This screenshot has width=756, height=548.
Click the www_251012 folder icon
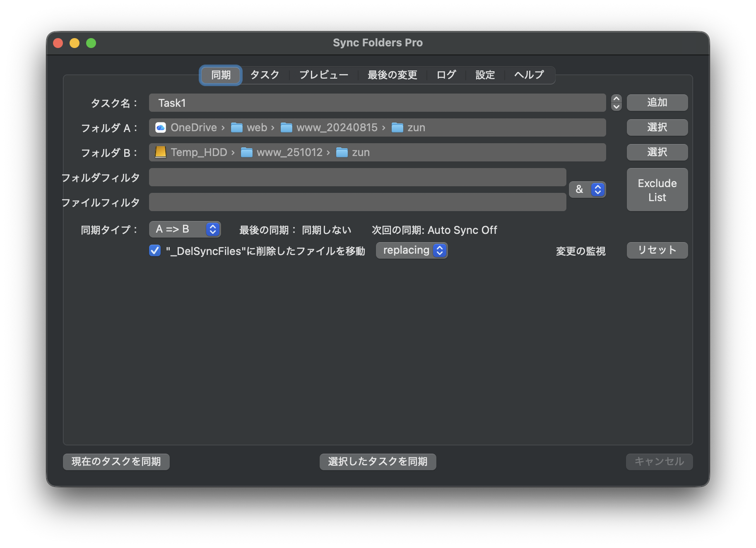click(x=247, y=152)
